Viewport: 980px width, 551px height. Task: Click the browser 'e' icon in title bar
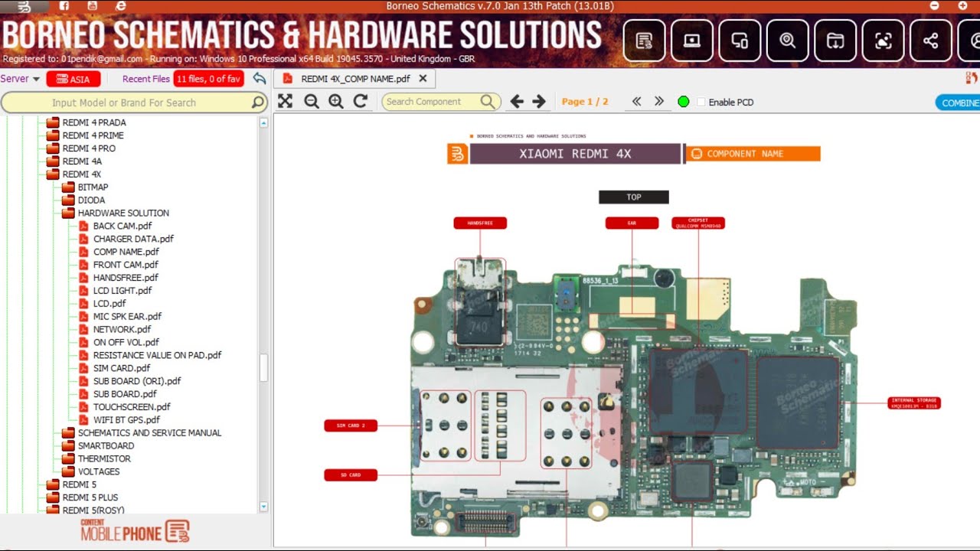click(120, 6)
